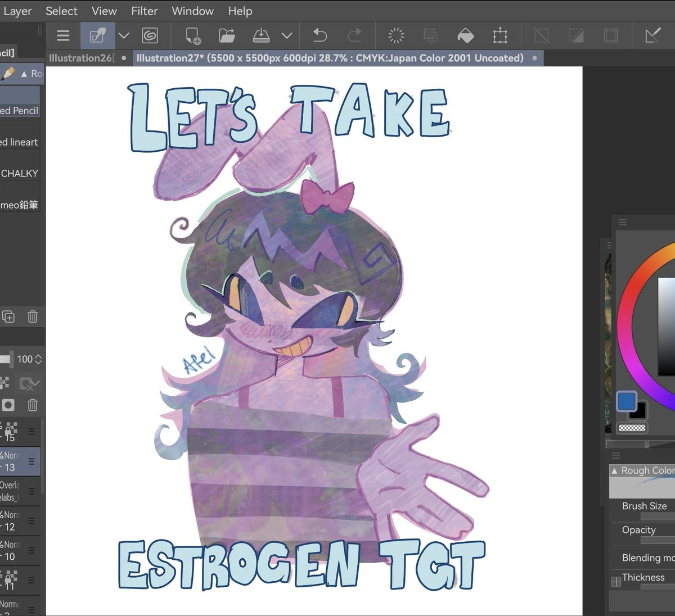The image size is (675, 616).
Task: Click the Clear outside selection icon
Action: coord(431,36)
